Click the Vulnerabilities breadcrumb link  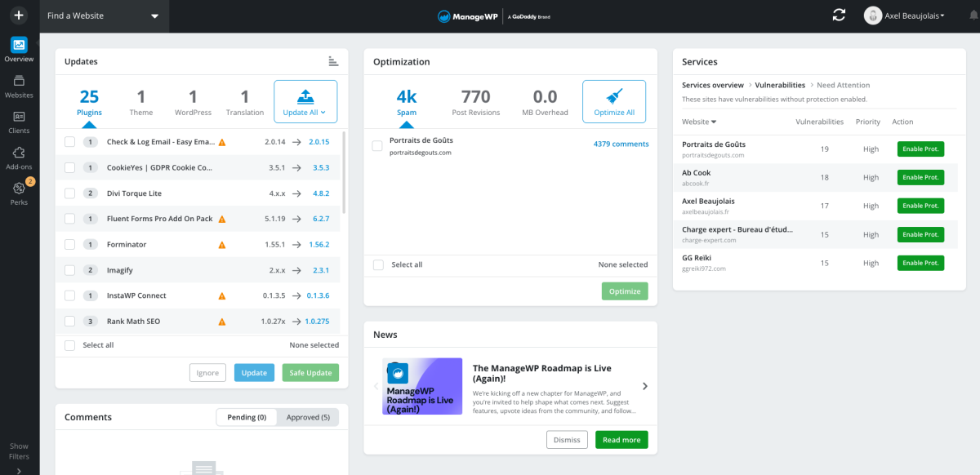(780, 85)
